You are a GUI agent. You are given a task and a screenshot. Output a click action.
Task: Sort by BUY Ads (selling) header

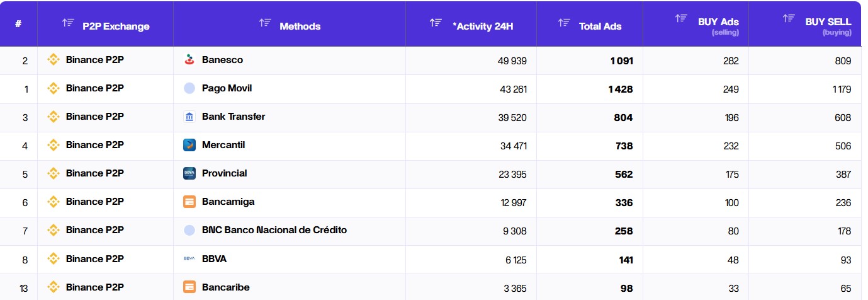pos(718,22)
